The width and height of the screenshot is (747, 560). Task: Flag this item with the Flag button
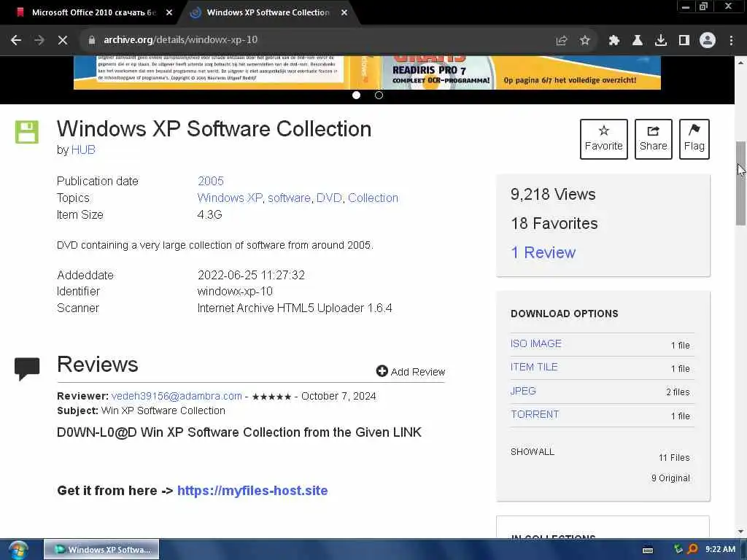694,139
